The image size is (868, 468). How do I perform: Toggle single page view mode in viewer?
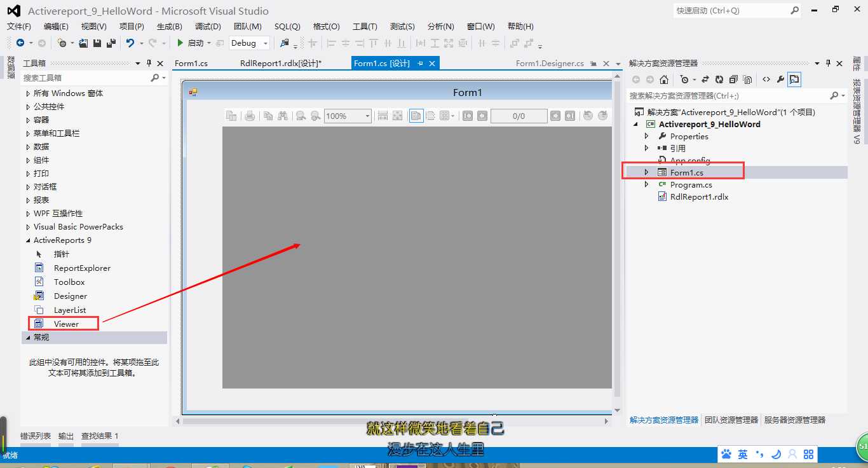pos(416,116)
